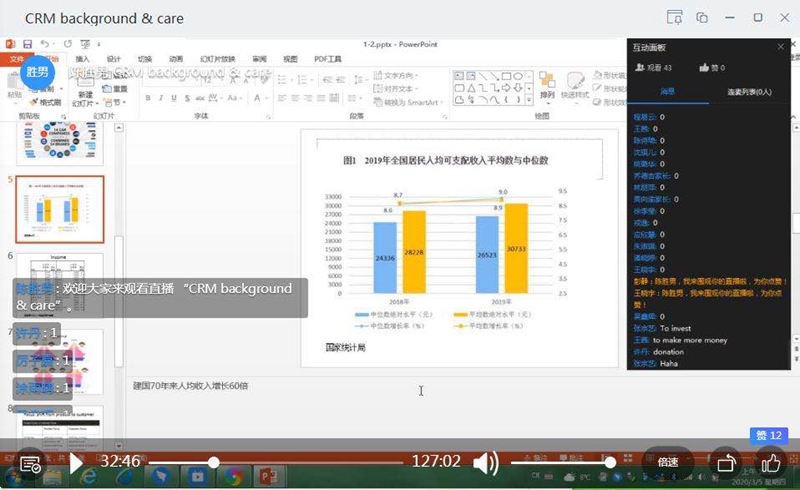Click the PowerPoint icon in Windows taskbar

click(269, 476)
